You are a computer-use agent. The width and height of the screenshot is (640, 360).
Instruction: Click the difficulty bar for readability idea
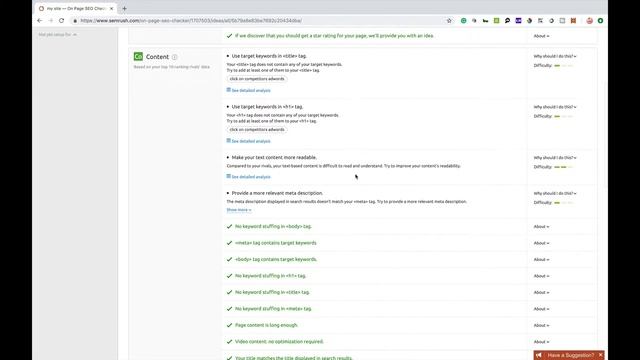563,167
